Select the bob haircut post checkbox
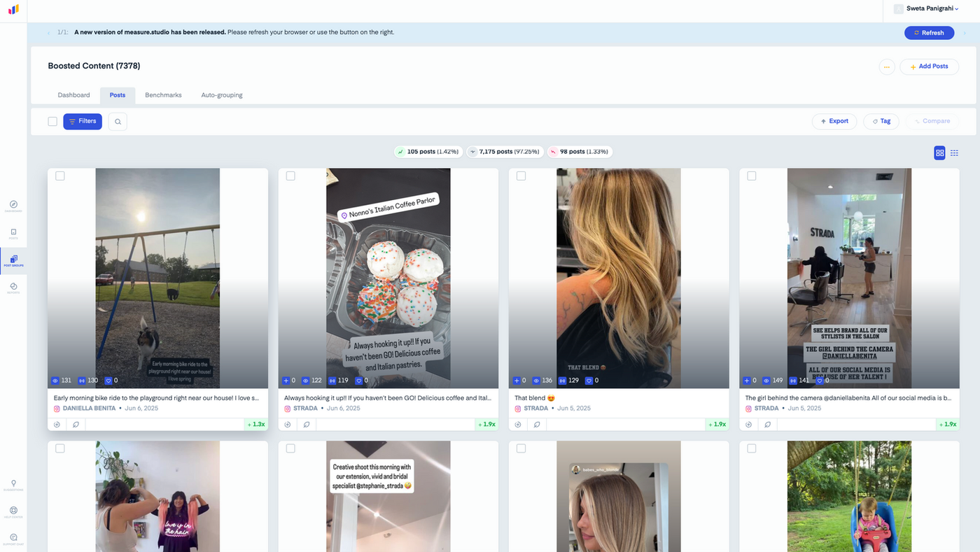 (521, 448)
